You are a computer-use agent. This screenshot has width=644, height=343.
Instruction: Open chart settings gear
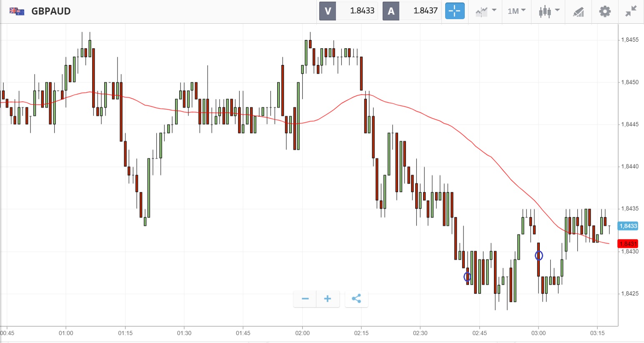605,11
